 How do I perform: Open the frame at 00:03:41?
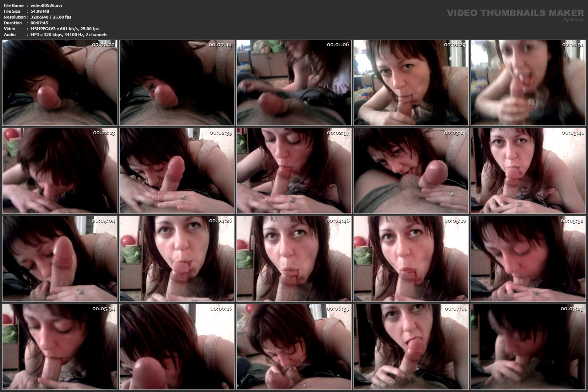pos(528,171)
